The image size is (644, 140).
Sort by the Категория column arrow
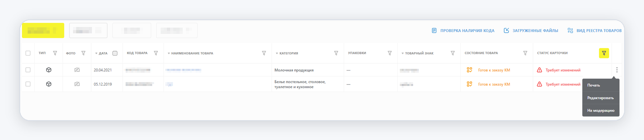pos(277,53)
